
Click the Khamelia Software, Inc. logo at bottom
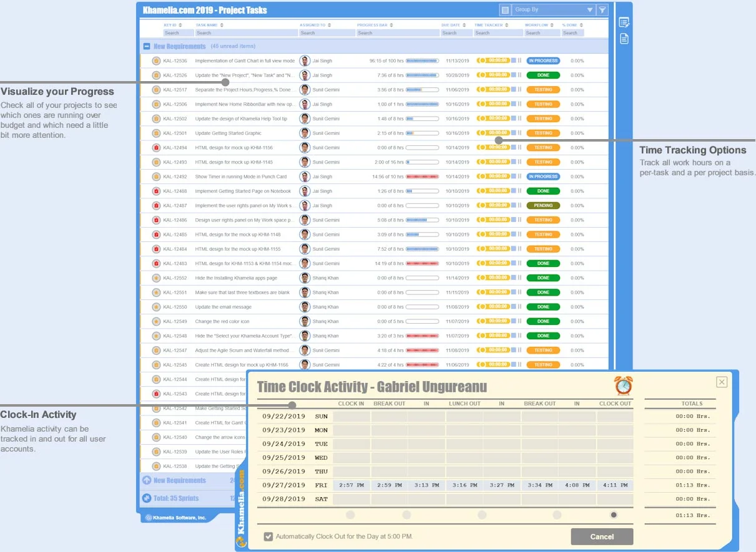175,518
